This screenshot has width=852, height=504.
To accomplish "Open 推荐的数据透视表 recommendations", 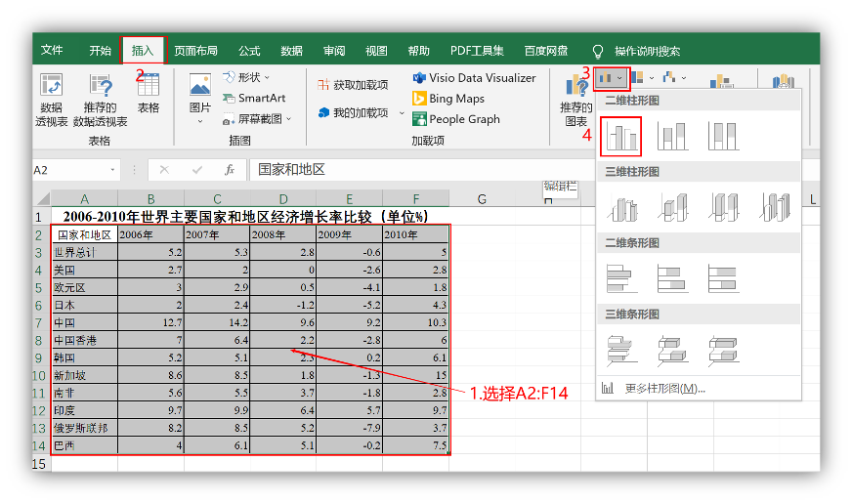I will coord(101,101).
